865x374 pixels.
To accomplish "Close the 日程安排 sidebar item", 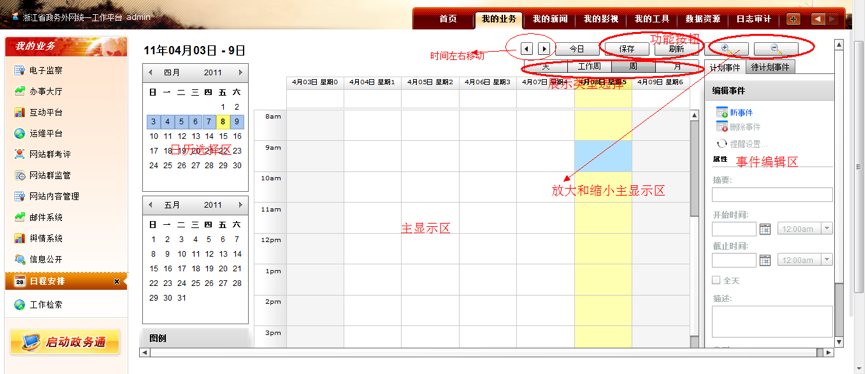I will pos(116,281).
